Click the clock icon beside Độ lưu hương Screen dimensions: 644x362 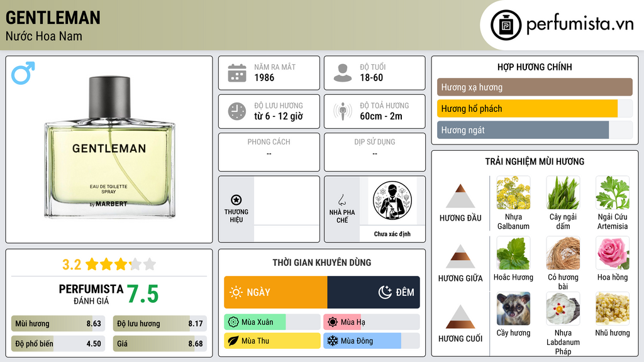coord(237,111)
